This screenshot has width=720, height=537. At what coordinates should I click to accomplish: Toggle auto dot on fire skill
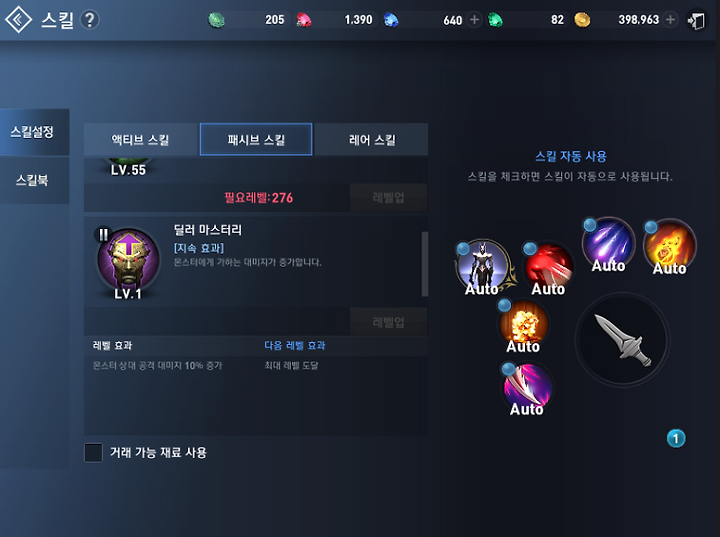point(651,227)
